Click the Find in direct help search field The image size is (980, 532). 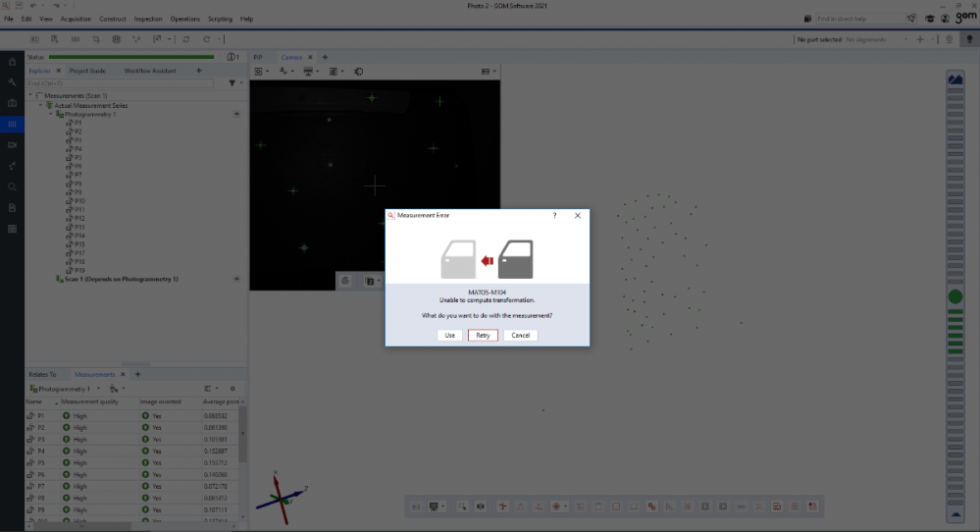(860, 19)
